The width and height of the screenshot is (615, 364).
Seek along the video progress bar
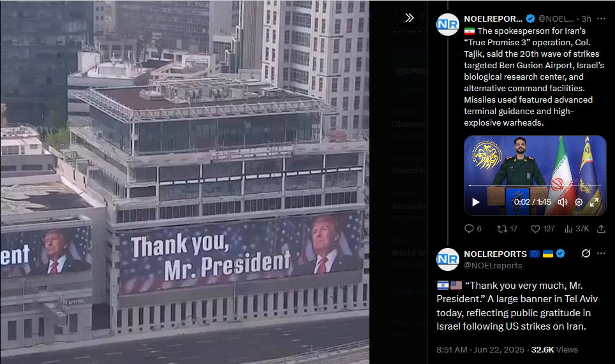click(x=535, y=186)
